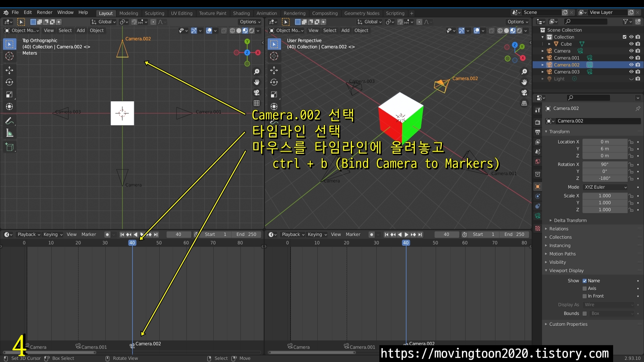Click zoom magnifier icon in left viewport
Viewport: 644px width, 362px height.
click(257, 72)
